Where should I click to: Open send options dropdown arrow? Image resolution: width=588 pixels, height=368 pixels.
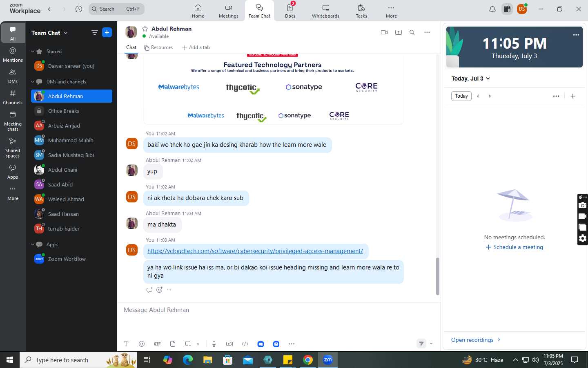click(431, 344)
